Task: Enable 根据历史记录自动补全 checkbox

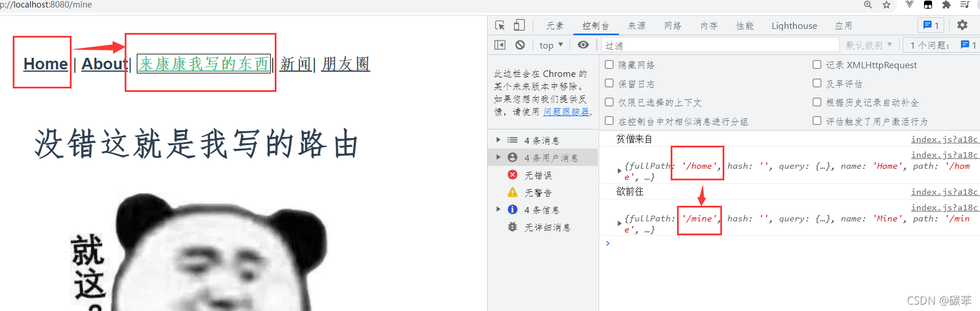Action: click(817, 102)
